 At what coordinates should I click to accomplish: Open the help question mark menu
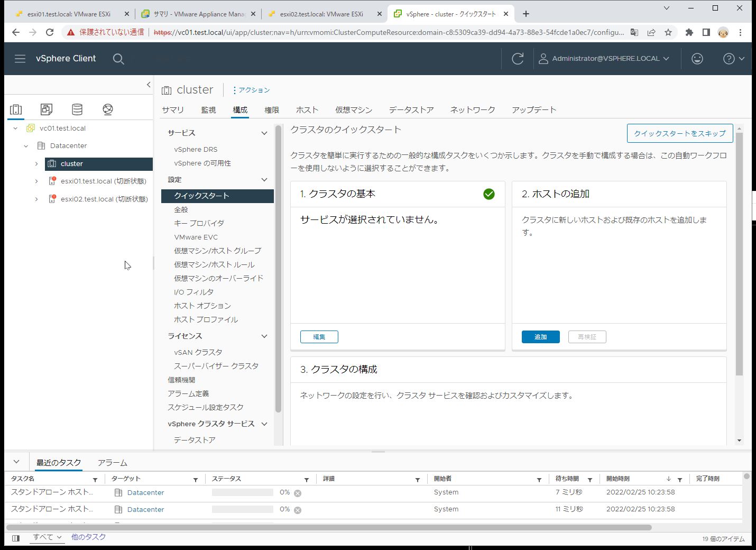(734, 59)
